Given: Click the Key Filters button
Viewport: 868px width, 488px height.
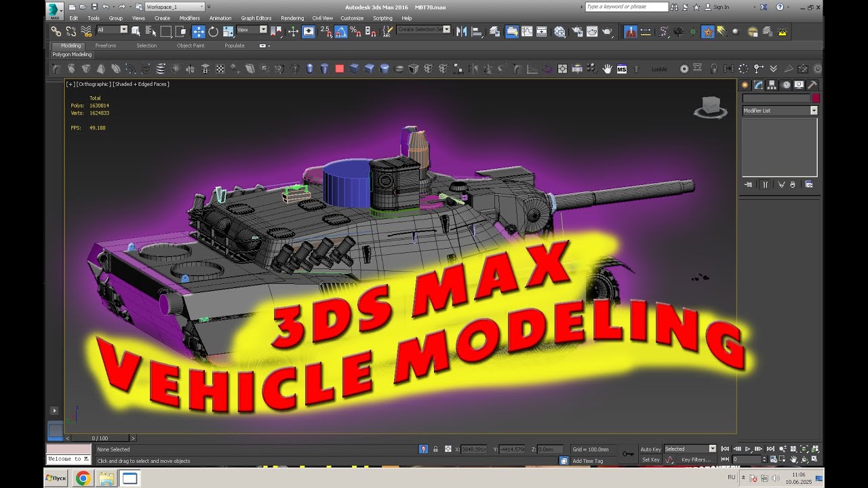Looking at the screenshot, I should pyautogui.click(x=696, y=460).
